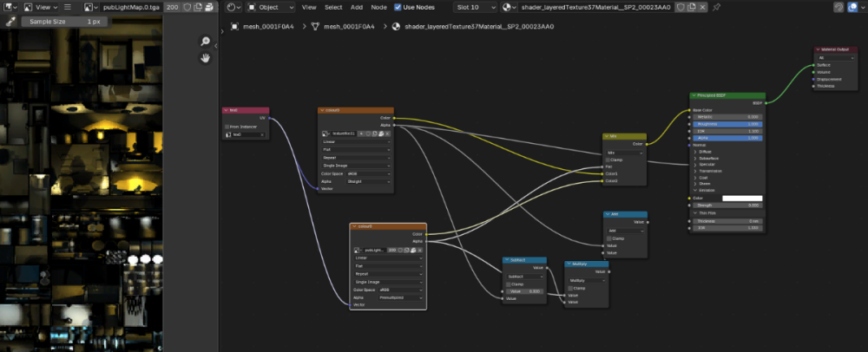The width and height of the screenshot is (868, 352).
Task: Open the Add menu in node editor
Action: (357, 7)
